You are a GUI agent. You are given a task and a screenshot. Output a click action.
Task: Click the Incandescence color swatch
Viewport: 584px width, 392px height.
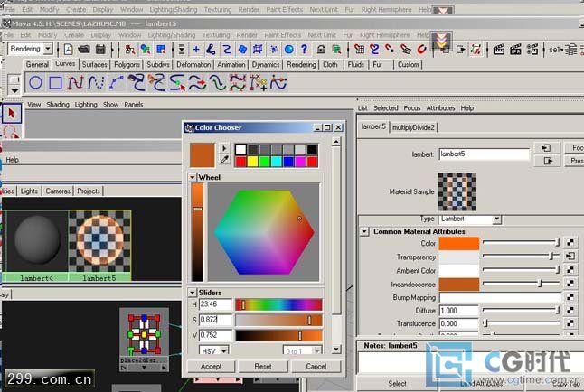(459, 285)
